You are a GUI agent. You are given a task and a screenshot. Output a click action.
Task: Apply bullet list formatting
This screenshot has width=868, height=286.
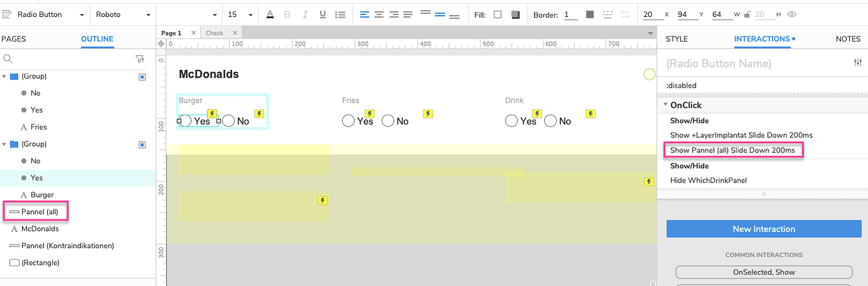[x=340, y=14]
